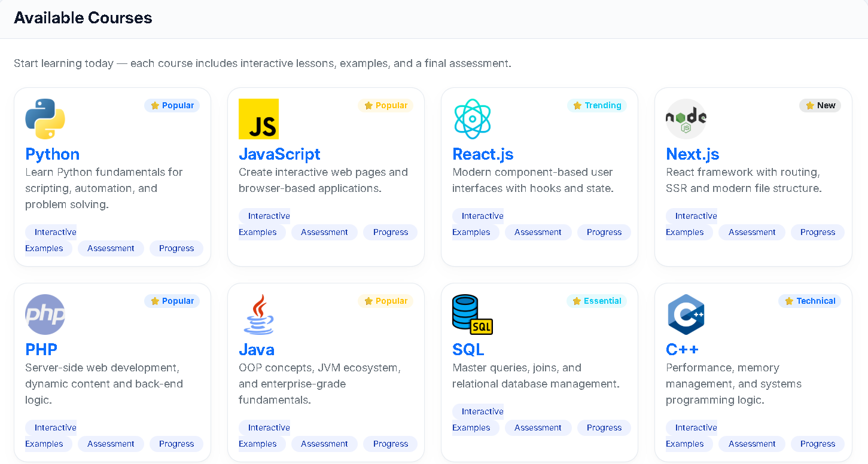The width and height of the screenshot is (868, 464).
Task: Select Interactive Examples tag on Python card
Action: pos(50,240)
